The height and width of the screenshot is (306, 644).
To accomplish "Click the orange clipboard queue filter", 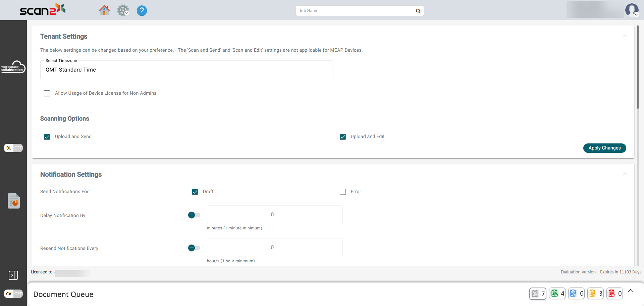I will tap(595, 293).
